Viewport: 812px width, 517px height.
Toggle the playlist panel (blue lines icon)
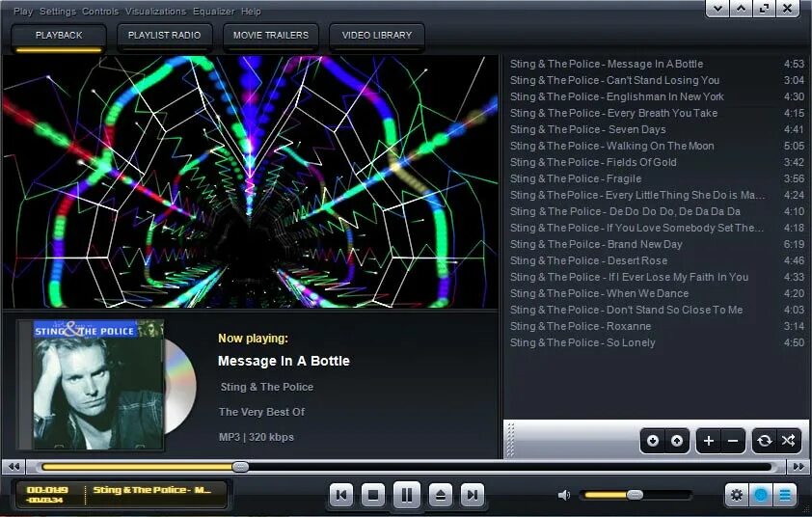pyautogui.click(x=785, y=495)
